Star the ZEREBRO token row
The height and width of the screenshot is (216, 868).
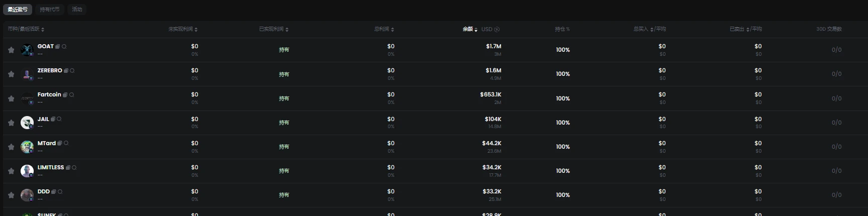[11, 74]
